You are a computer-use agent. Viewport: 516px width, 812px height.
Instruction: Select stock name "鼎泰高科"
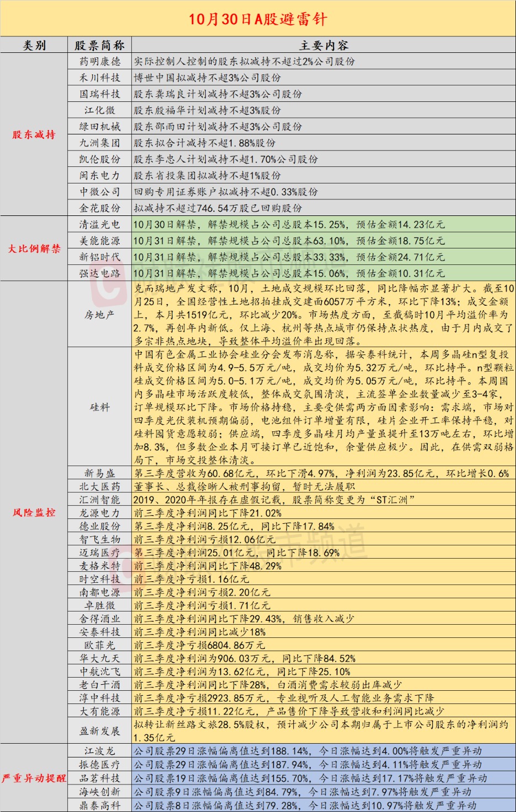(100, 805)
